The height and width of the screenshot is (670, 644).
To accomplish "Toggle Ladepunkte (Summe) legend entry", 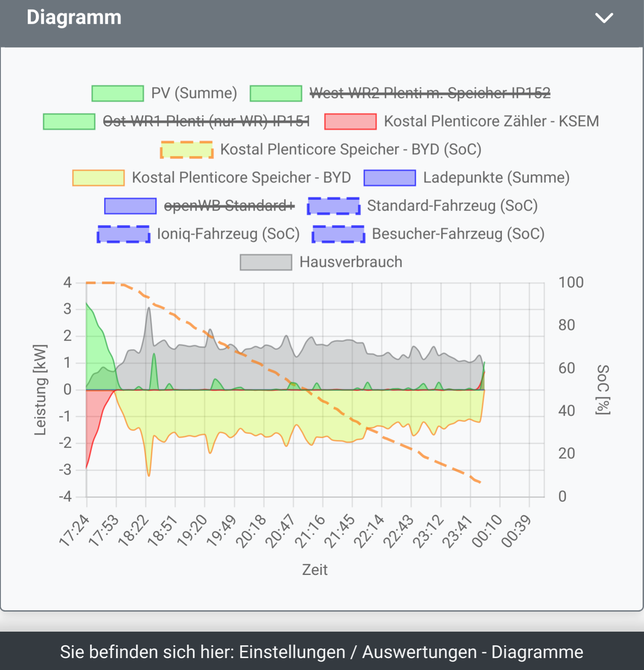I will [x=496, y=178].
